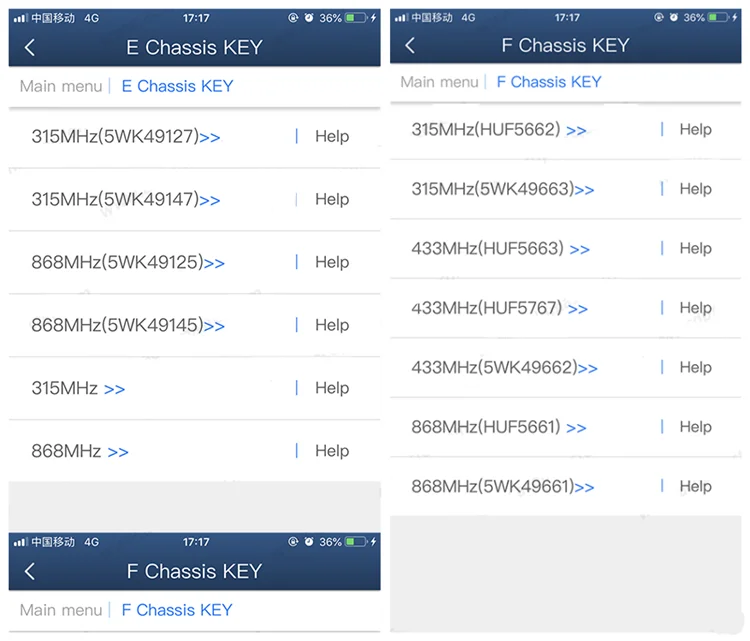Tap the >> arrows after 868MHz(HUF5661)

(576, 428)
